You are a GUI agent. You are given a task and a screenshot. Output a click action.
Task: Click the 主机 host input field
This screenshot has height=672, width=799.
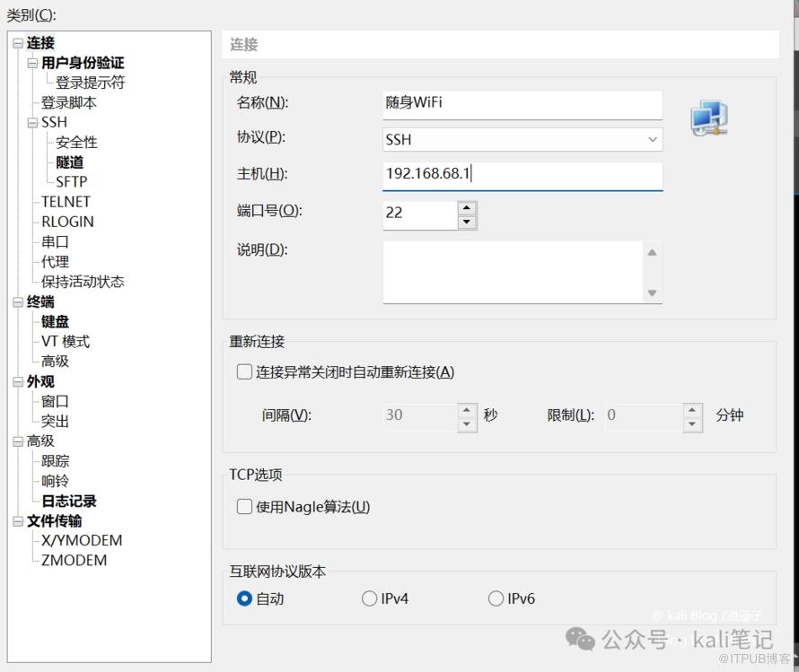521,174
